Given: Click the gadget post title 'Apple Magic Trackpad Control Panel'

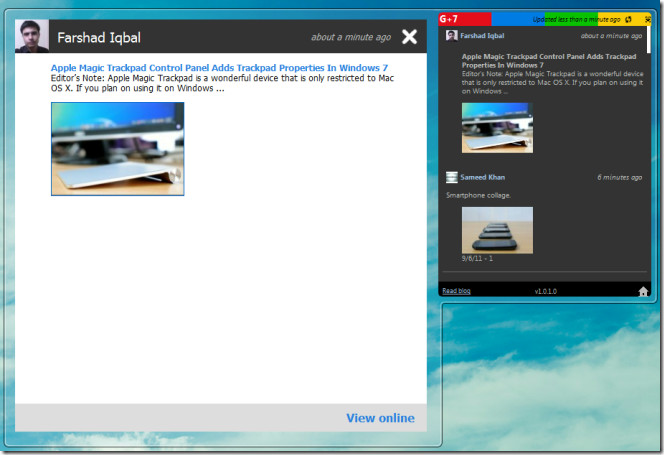Looking at the screenshot, I should click(549, 61).
